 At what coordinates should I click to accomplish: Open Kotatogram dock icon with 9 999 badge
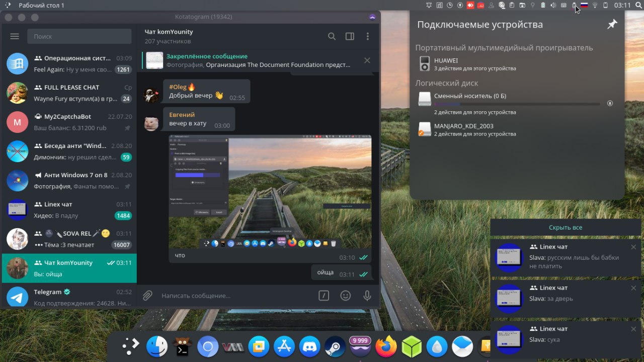point(361,346)
